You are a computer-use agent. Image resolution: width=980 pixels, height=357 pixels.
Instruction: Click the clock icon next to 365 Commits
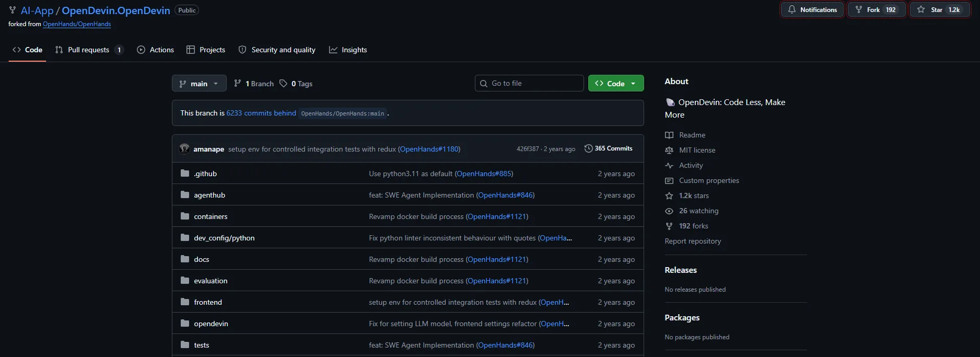[x=588, y=148]
